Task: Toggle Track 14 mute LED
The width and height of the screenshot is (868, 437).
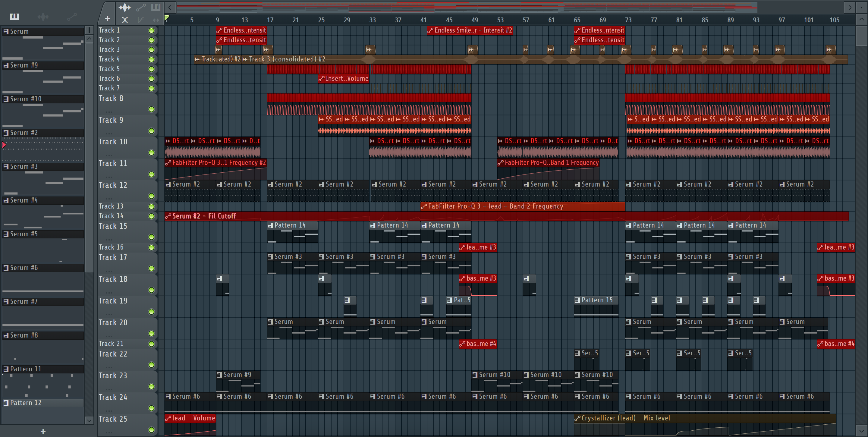Action: pyautogui.click(x=152, y=216)
